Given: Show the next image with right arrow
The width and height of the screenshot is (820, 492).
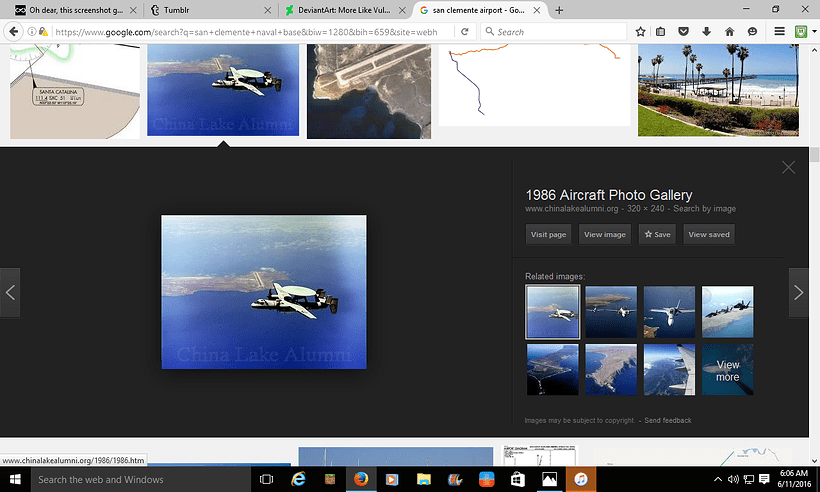Looking at the screenshot, I should click(799, 293).
